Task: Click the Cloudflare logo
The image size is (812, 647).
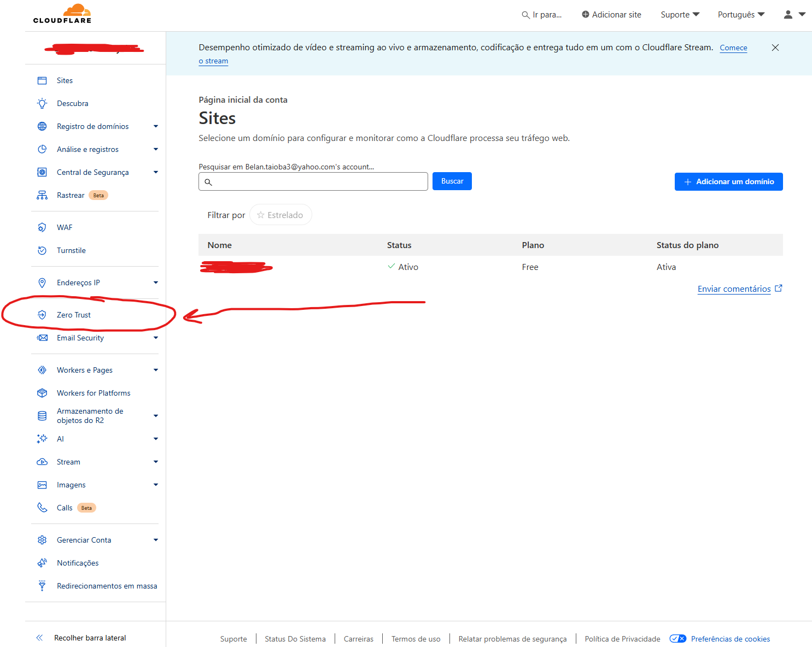Action: (x=62, y=14)
